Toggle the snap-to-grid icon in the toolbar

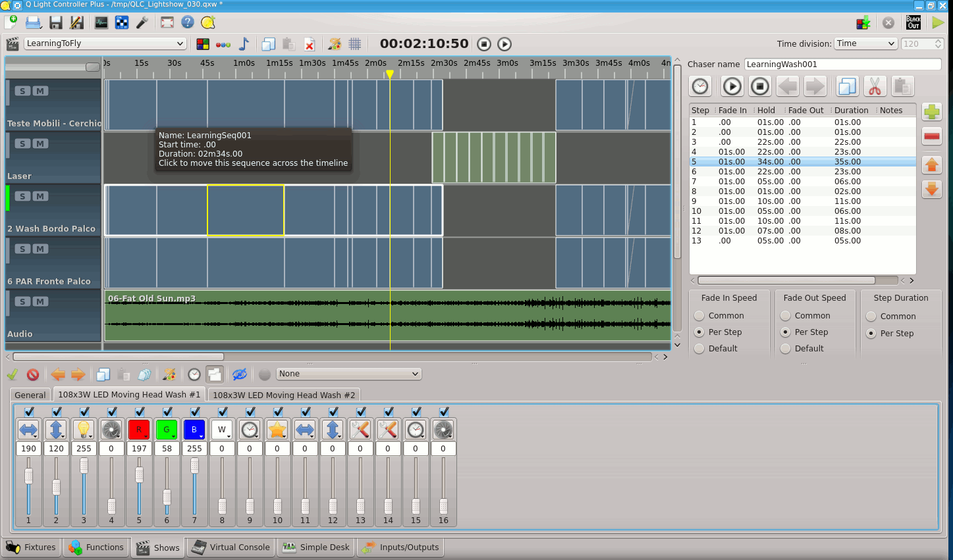pos(354,43)
